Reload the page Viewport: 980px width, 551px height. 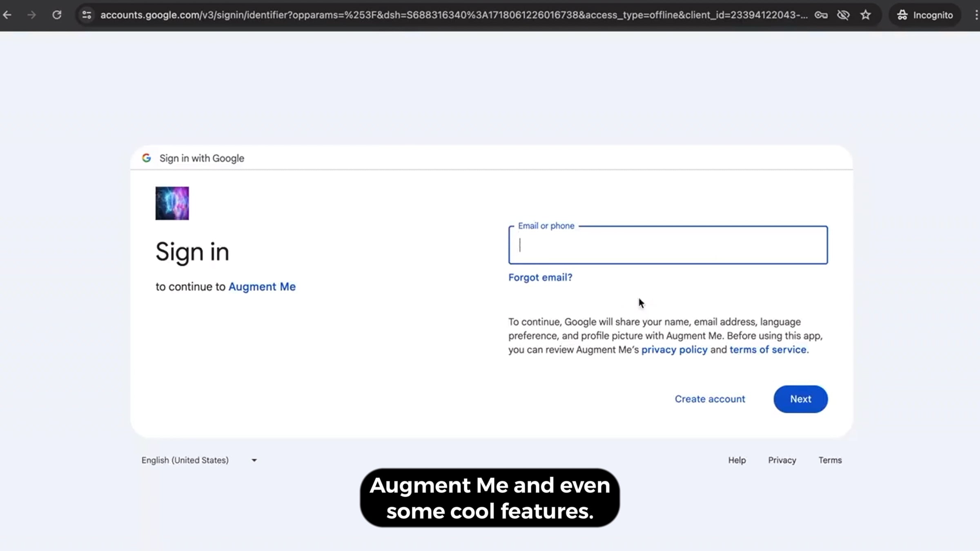(x=57, y=15)
